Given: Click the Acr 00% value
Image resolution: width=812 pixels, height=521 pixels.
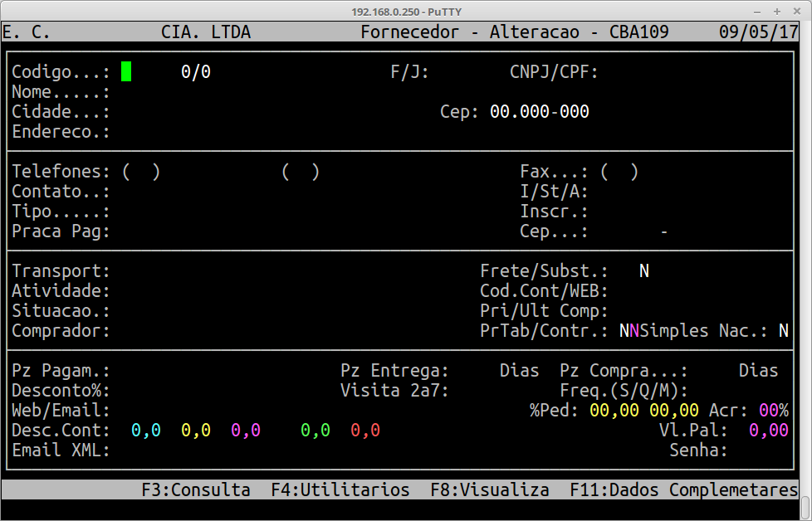Looking at the screenshot, I should click(x=773, y=411).
